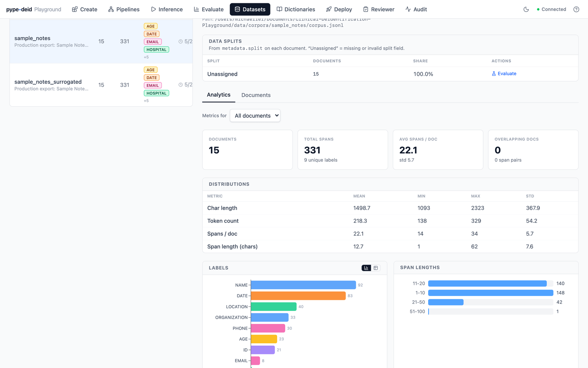Image resolution: width=588 pixels, height=368 pixels.
Task: Click the Connected status indicator
Action: (551, 9)
